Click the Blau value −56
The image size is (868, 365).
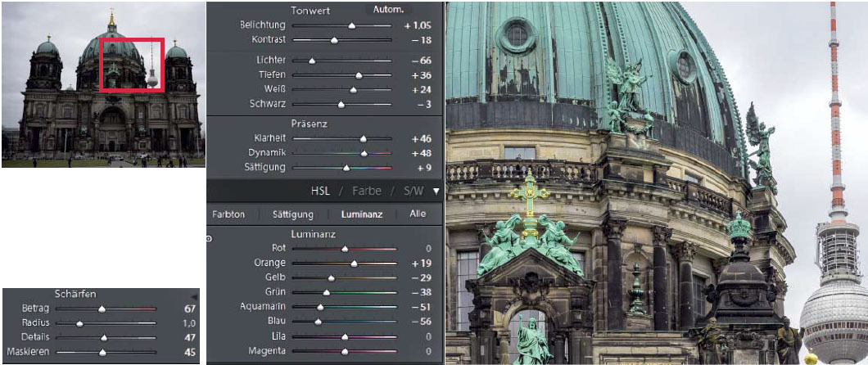coord(421,322)
